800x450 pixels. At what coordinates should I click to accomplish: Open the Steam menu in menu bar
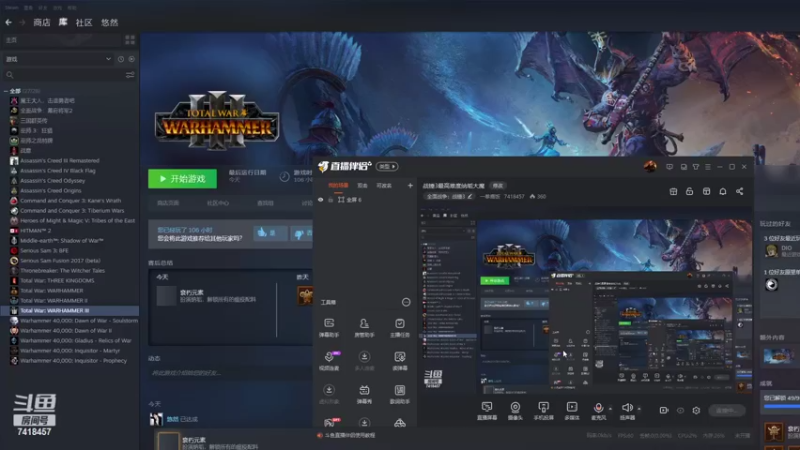(x=12, y=8)
